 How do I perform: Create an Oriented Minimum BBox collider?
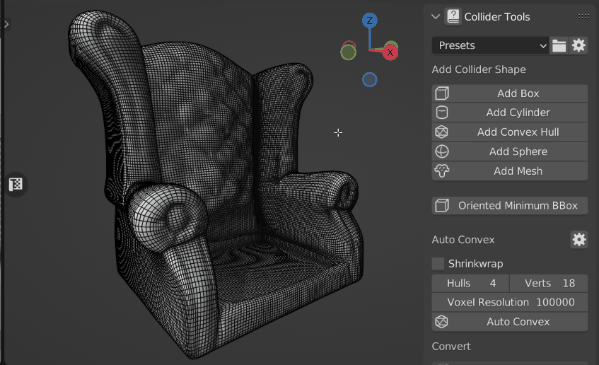510,206
